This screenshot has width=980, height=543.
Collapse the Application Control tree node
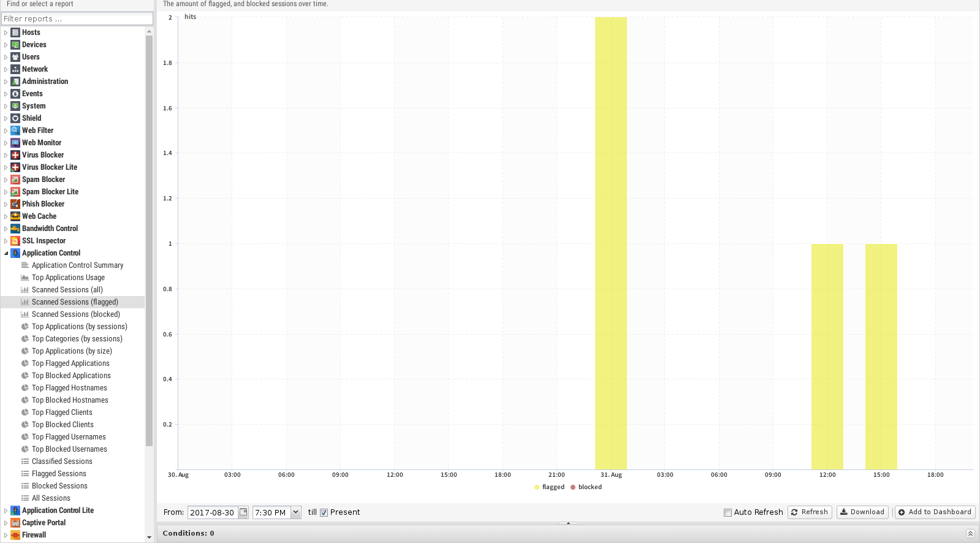pos(6,253)
